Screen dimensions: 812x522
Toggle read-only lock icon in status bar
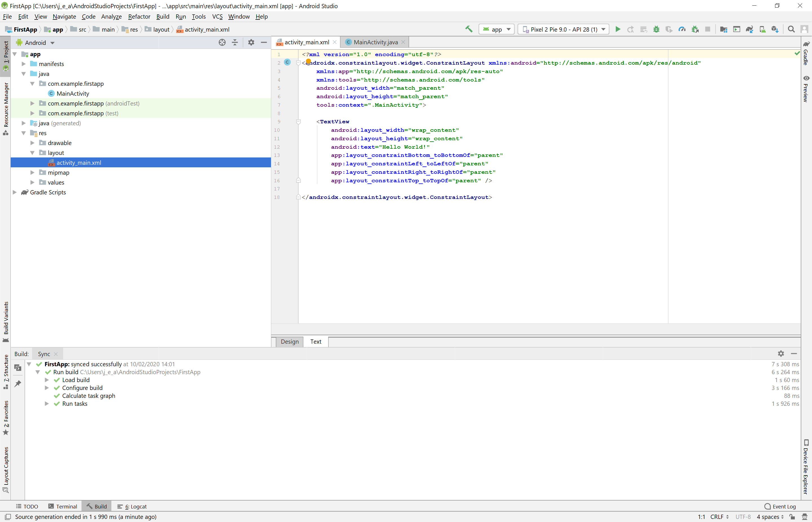click(792, 517)
